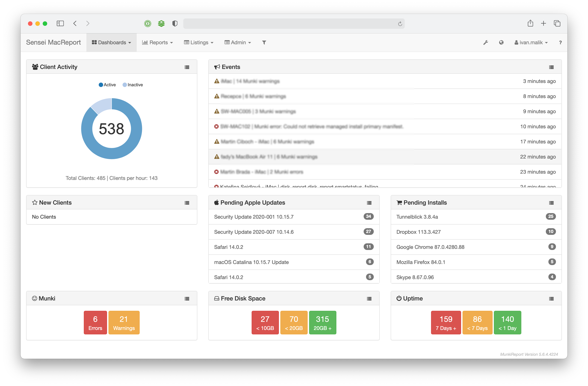Viewport: 588px width, 386px height.
Task: Open the Pending Installs list icon
Action: point(551,203)
